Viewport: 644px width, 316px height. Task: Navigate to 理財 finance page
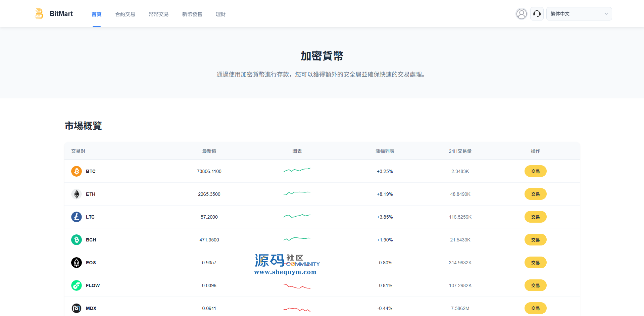[221, 14]
